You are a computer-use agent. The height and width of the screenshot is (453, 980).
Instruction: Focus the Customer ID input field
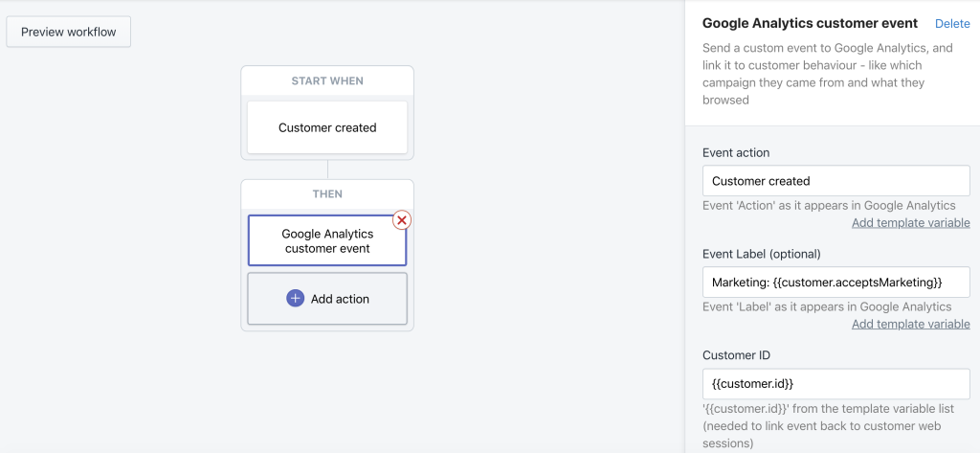click(835, 383)
